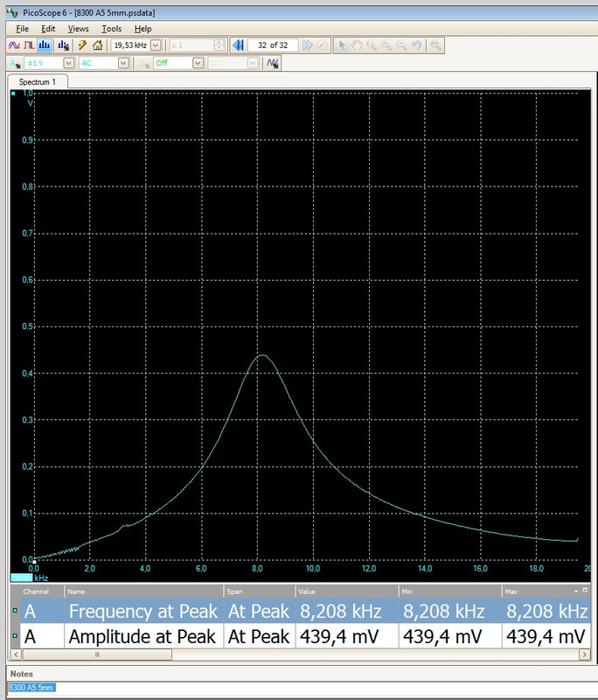Open the Tools menu
The height and width of the screenshot is (700, 598).
pyautogui.click(x=112, y=29)
